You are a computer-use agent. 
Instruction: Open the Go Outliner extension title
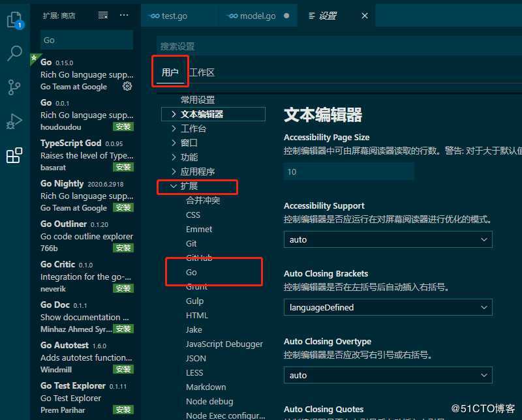coord(63,224)
